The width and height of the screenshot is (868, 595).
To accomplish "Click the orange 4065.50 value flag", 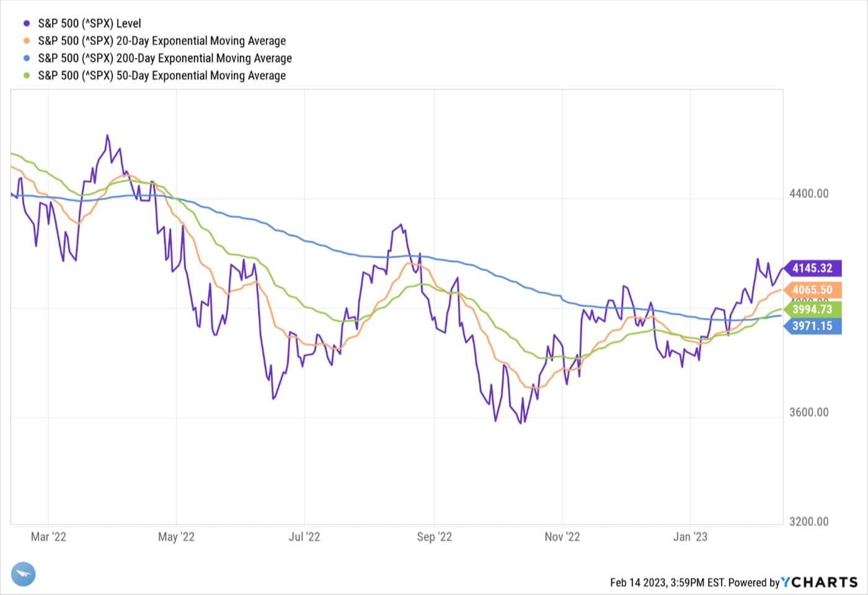I will tap(813, 289).
